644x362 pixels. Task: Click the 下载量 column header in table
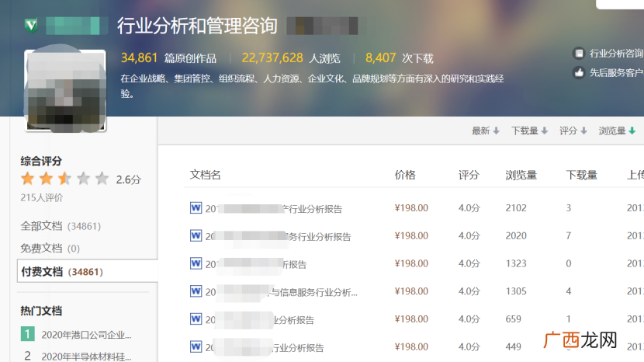click(582, 175)
